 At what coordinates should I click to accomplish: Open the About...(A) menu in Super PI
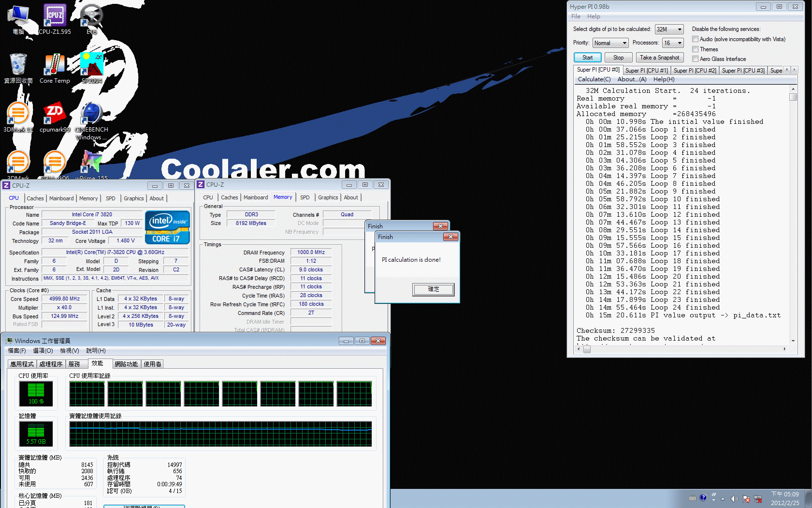pyautogui.click(x=632, y=79)
